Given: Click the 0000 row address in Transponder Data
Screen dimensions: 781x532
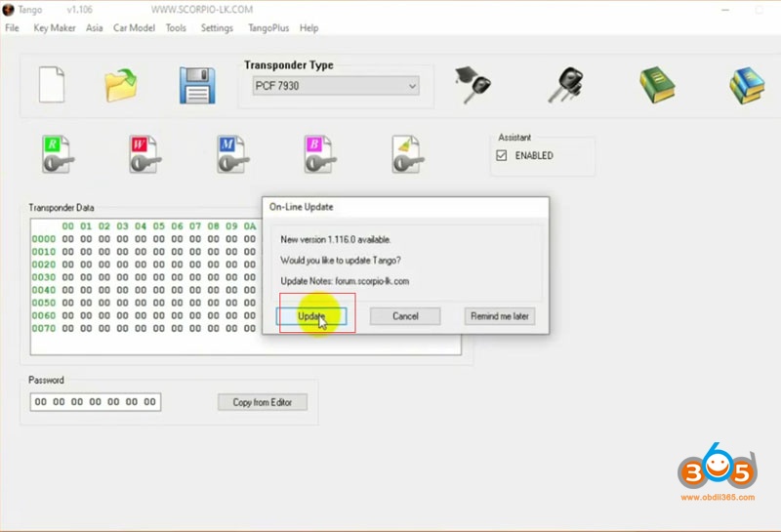Looking at the screenshot, I should point(44,239).
